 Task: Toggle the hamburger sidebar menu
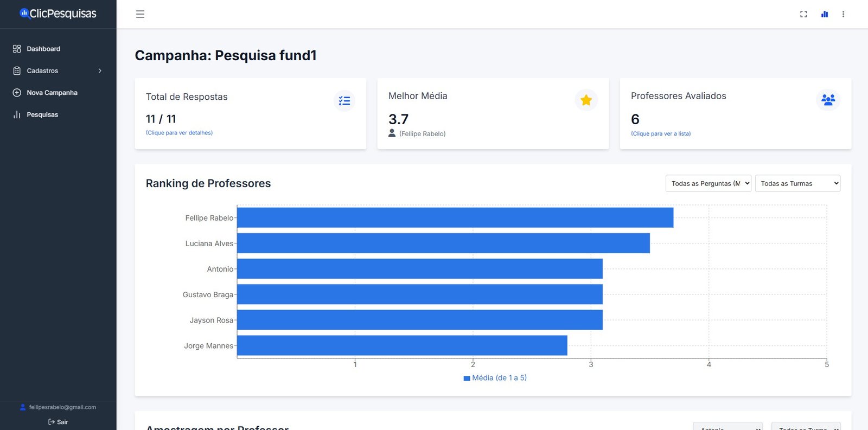[140, 14]
